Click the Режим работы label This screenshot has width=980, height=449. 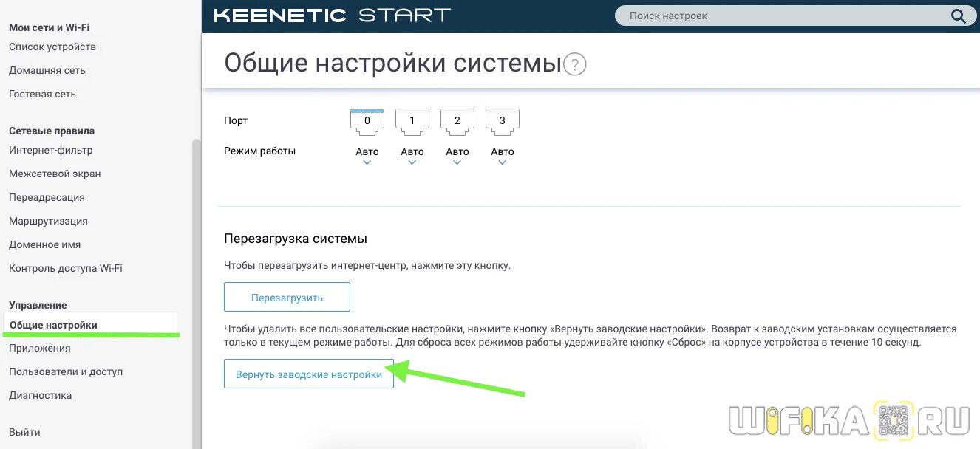click(x=259, y=151)
